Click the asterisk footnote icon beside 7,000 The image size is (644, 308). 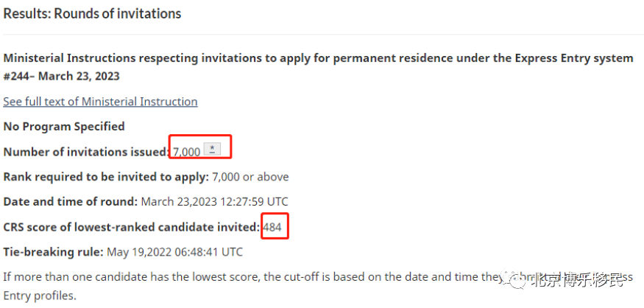coord(212,149)
